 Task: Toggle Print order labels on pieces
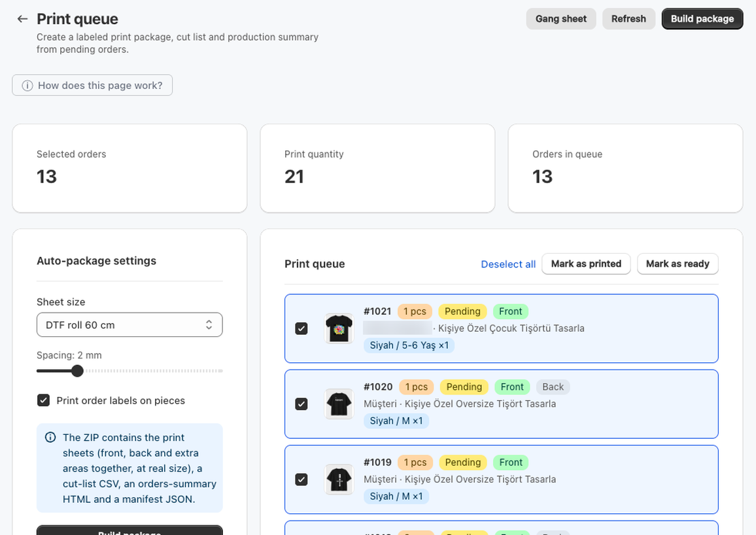(x=43, y=400)
